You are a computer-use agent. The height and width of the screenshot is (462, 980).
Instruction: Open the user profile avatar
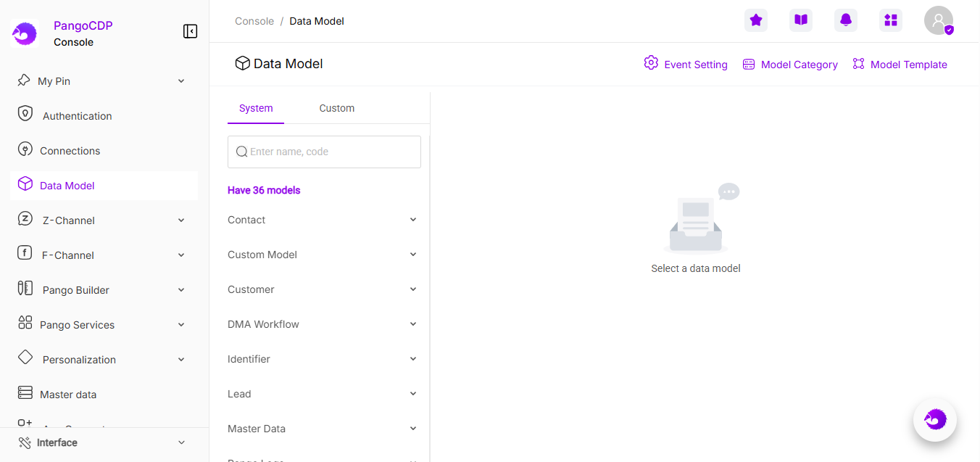tap(939, 20)
